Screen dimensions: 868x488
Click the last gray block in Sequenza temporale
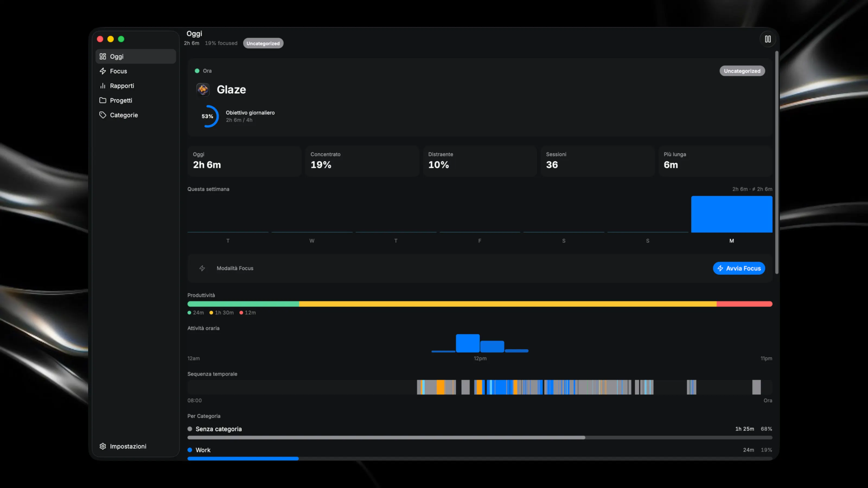(757, 387)
